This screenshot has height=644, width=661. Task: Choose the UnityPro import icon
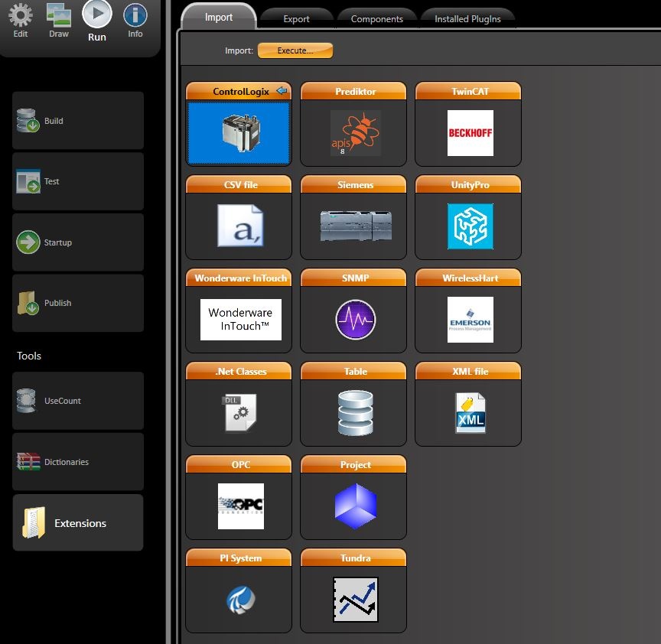point(470,226)
